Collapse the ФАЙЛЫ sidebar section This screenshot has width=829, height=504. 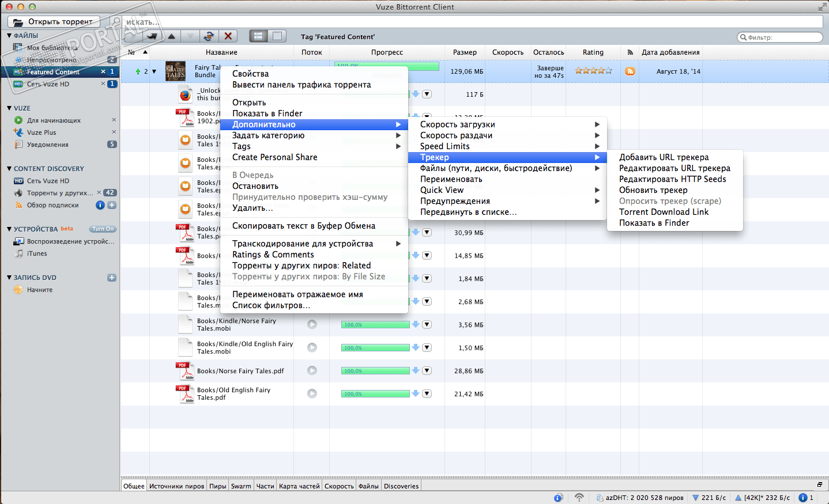[9, 36]
